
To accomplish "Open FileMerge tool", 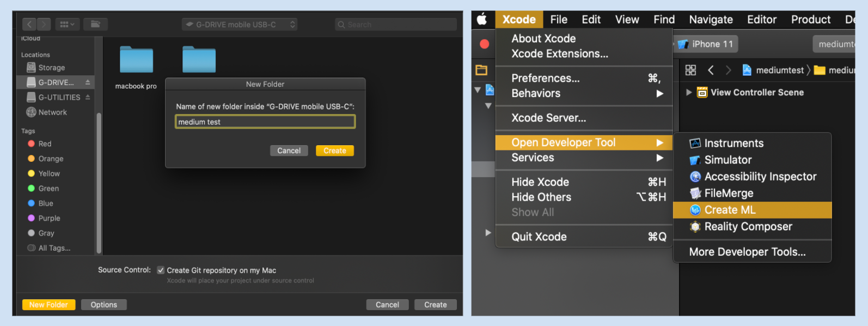I will (752, 193).
